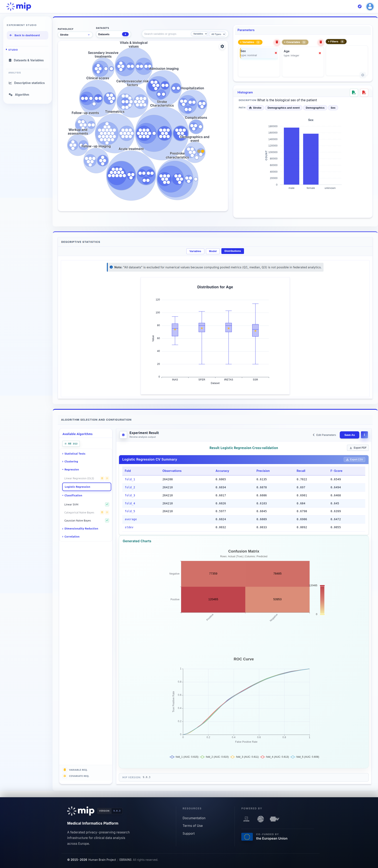Delete all variables with red trash icon
Viewport: 378px width, 868px height.
(277, 42)
